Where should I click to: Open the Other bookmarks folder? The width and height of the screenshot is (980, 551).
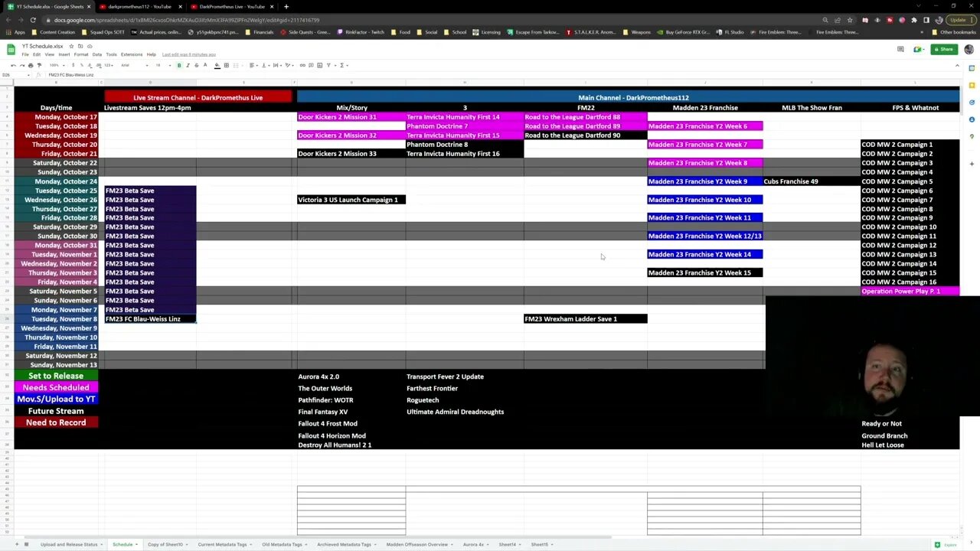coord(955,32)
